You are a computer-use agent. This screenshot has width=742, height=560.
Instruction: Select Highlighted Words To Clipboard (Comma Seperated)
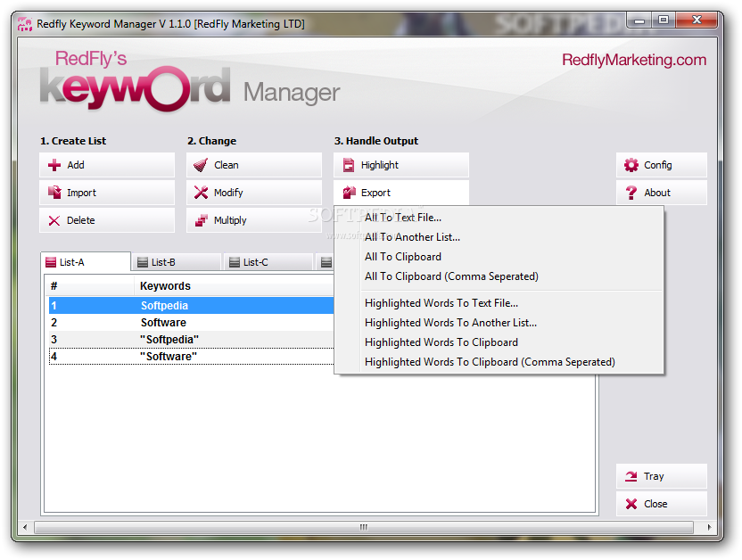point(499,362)
